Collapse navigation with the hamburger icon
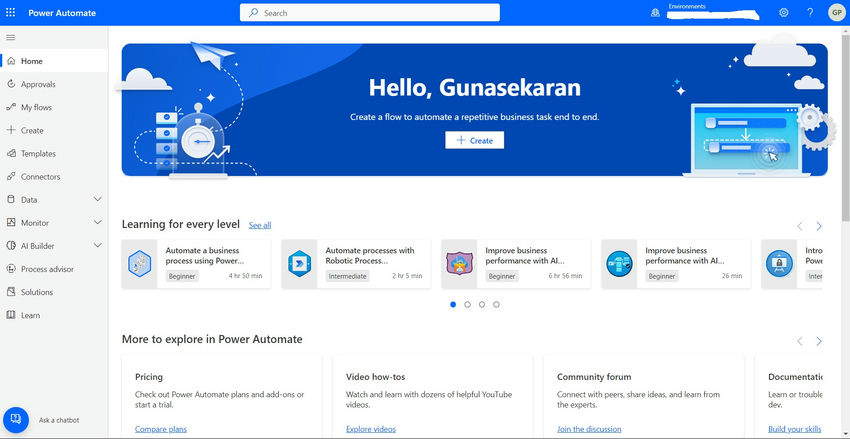This screenshot has width=850, height=439. pos(11,37)
